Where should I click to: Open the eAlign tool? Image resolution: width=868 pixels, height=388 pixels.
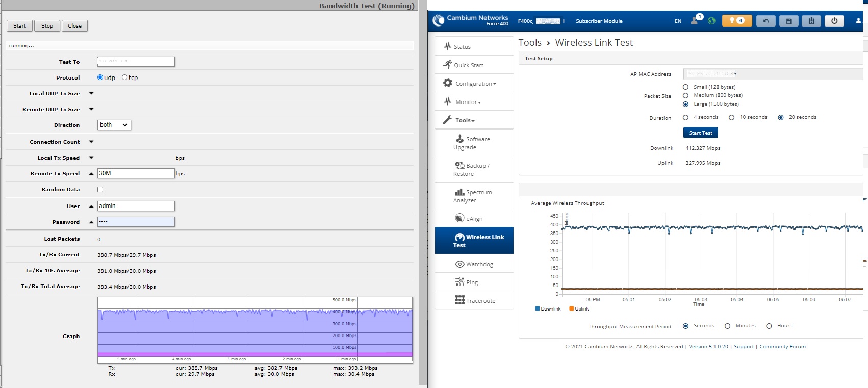(474, 218)
